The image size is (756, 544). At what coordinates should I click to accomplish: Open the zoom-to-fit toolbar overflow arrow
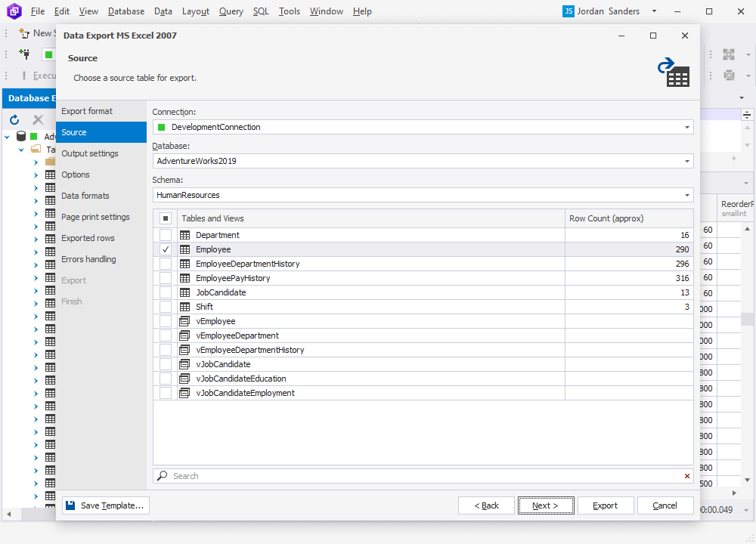(748, 54)
